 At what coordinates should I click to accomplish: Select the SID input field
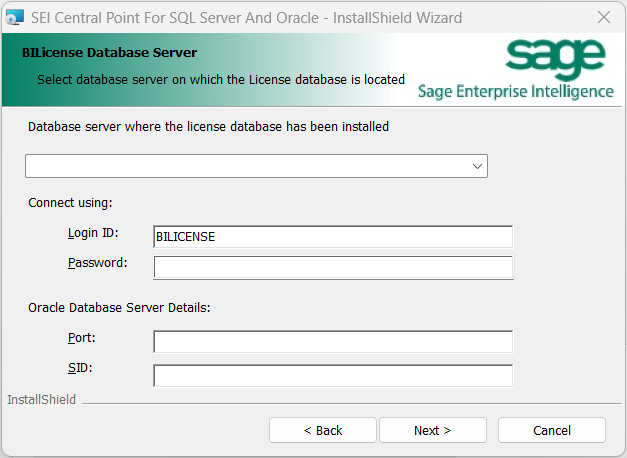pyautogui.click(x=333, y=376)
